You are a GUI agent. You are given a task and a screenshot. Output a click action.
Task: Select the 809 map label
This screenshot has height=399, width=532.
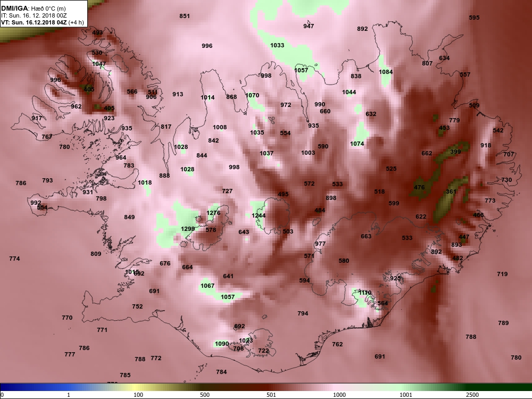click(96, 253)
